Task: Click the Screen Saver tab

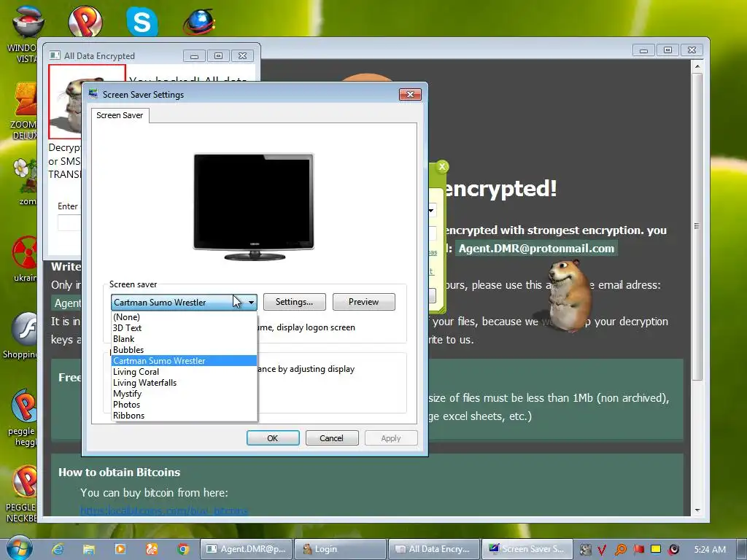Action: 120,115
